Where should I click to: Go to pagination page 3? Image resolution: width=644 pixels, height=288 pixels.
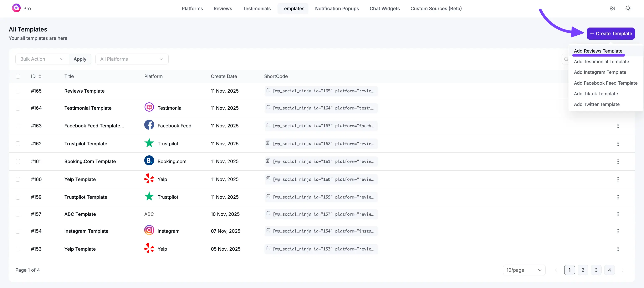(x=596, y=270)
